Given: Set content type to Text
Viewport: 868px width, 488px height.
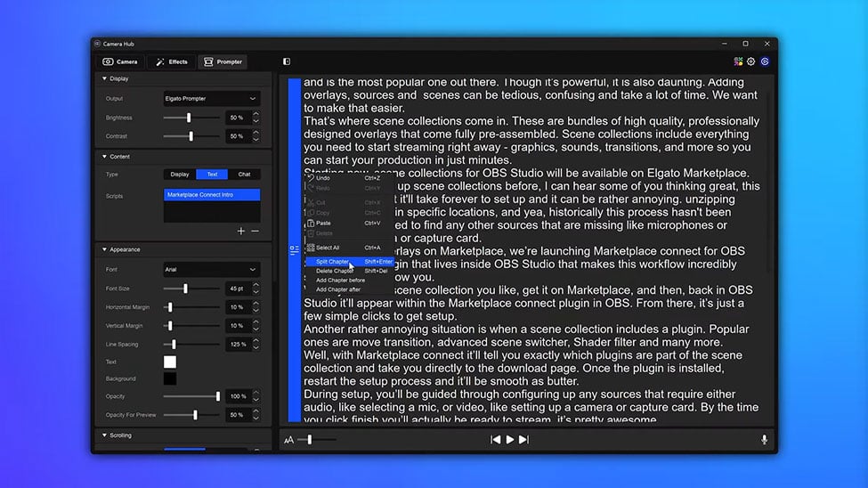Looking at the screenshot, I should [x=212, y=175].
